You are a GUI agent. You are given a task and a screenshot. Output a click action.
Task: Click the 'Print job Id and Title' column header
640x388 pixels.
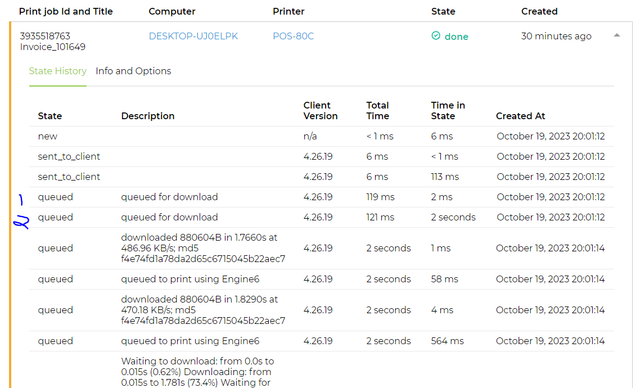(x=66, y=11)
